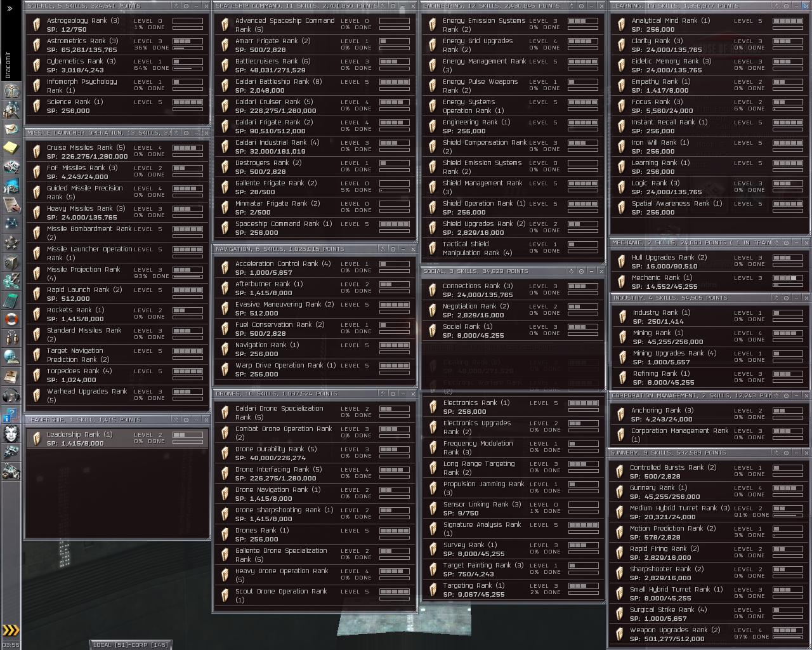Open the mail envelope icon in sidebar
This screenshot has height=650, width=812.
click(11, 129)
